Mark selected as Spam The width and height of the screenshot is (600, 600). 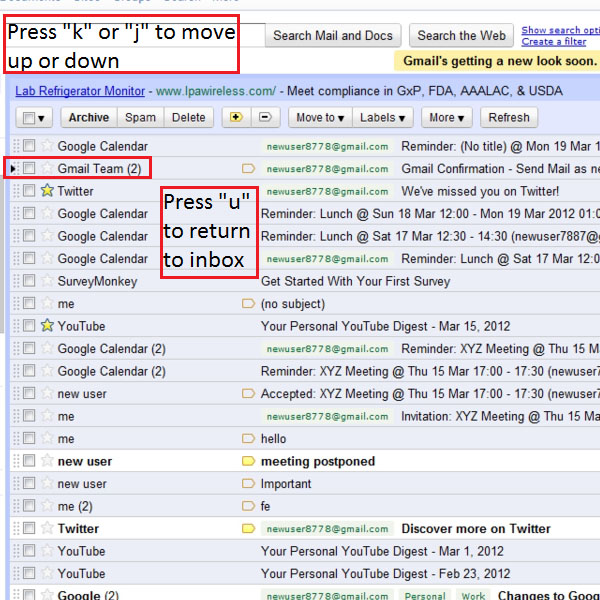[x=140, y=117]
